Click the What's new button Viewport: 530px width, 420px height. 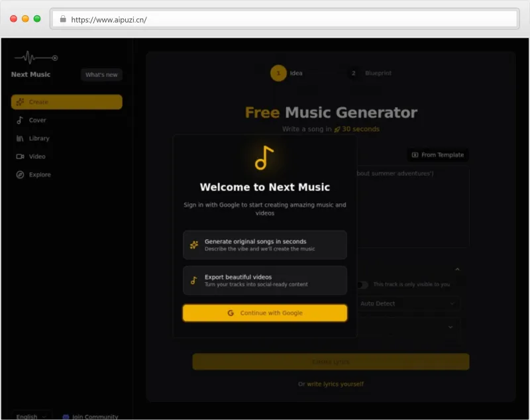tap(101, 75)
